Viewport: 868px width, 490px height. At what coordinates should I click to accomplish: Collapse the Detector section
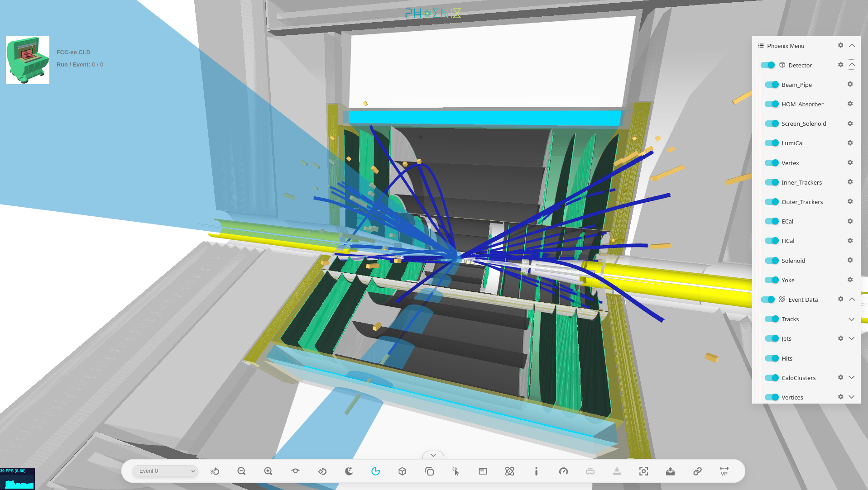[852, 65]
